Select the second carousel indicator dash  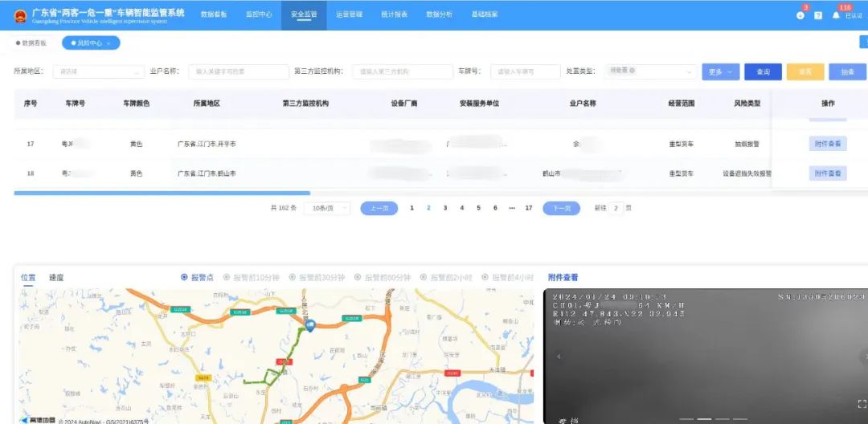704,419
